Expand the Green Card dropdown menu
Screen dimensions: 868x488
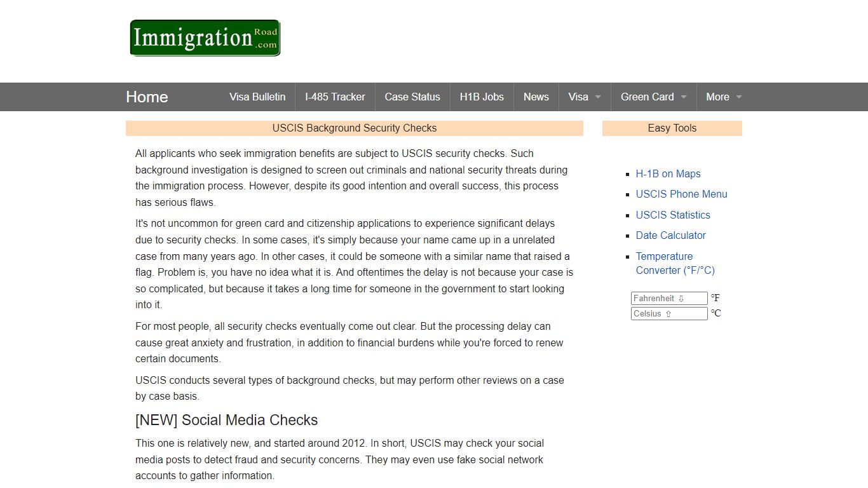[x=654, y=97]
